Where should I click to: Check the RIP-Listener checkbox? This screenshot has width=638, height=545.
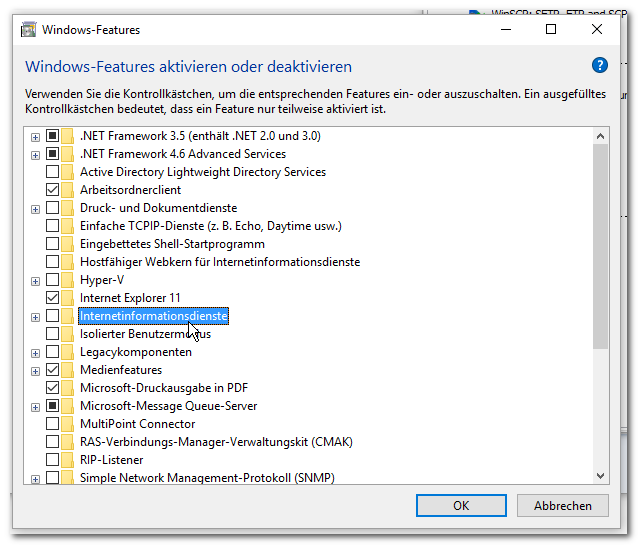click(x=52, y=460)
